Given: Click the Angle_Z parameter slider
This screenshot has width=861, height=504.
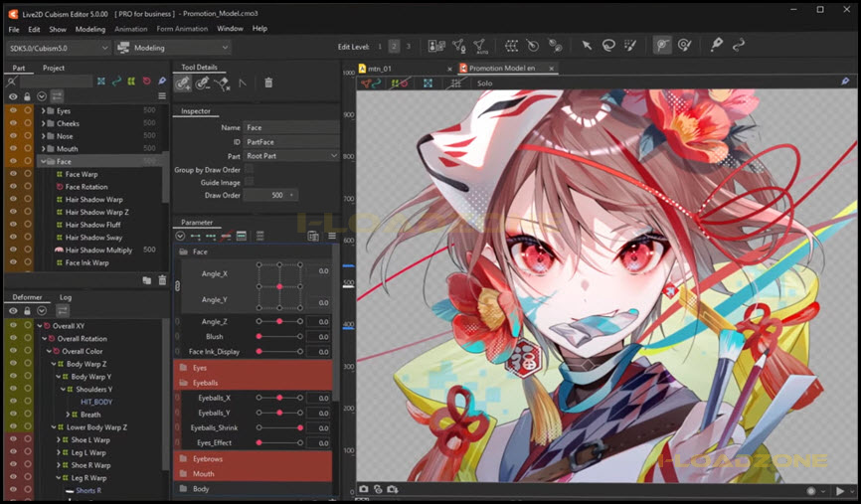Looking at the screenshot, I should tap(279, 321).
